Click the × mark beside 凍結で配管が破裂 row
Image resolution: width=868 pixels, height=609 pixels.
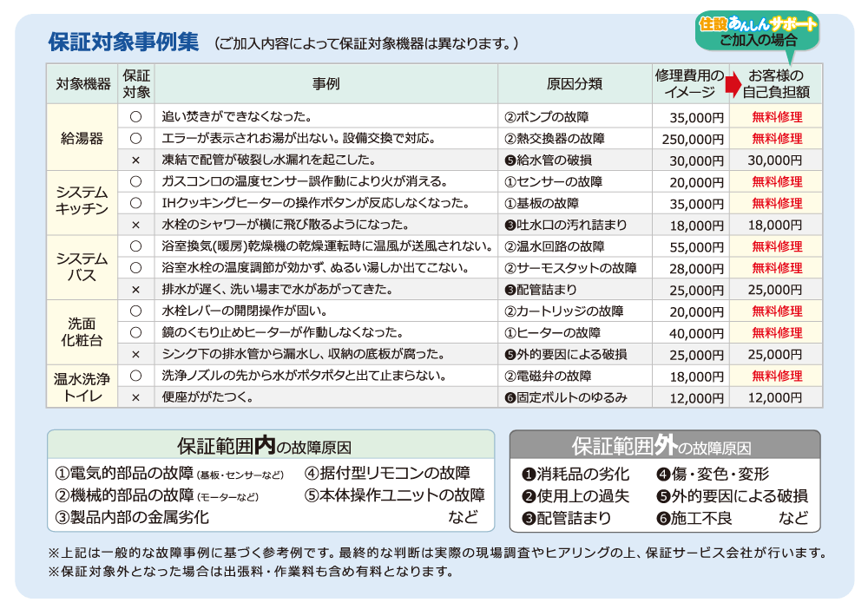click(x=135, y=160)
